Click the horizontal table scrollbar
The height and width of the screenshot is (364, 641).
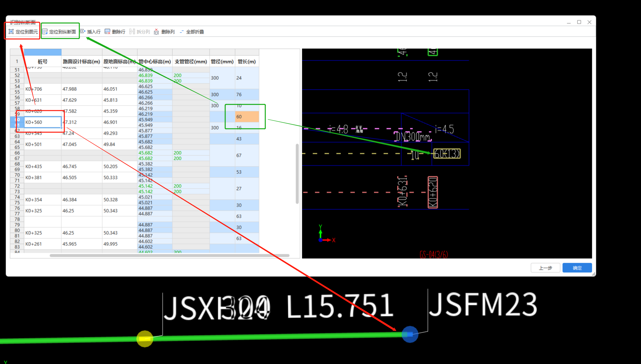click(x=169, y=256)
